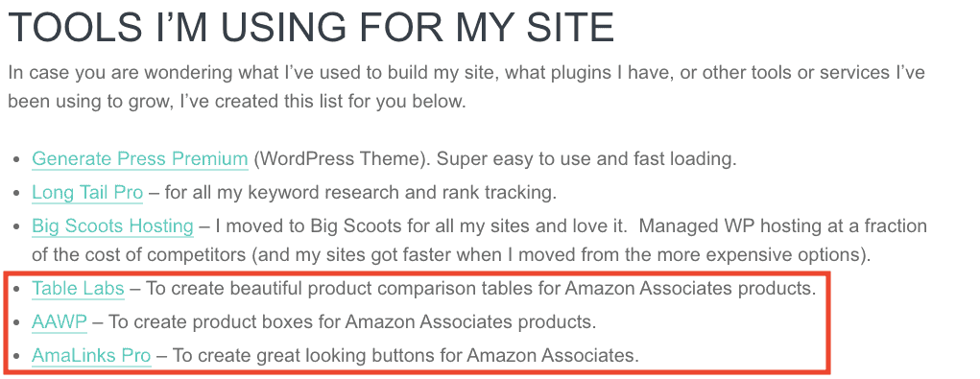Click the bullet before Table Labs
This screenshot has height=379, width=980.
click(x=17, y=290)
